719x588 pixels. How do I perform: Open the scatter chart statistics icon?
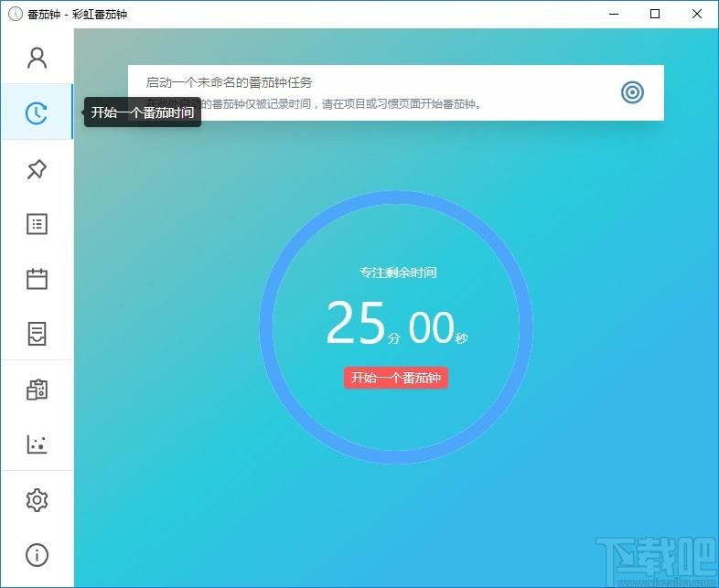[37, 444]
